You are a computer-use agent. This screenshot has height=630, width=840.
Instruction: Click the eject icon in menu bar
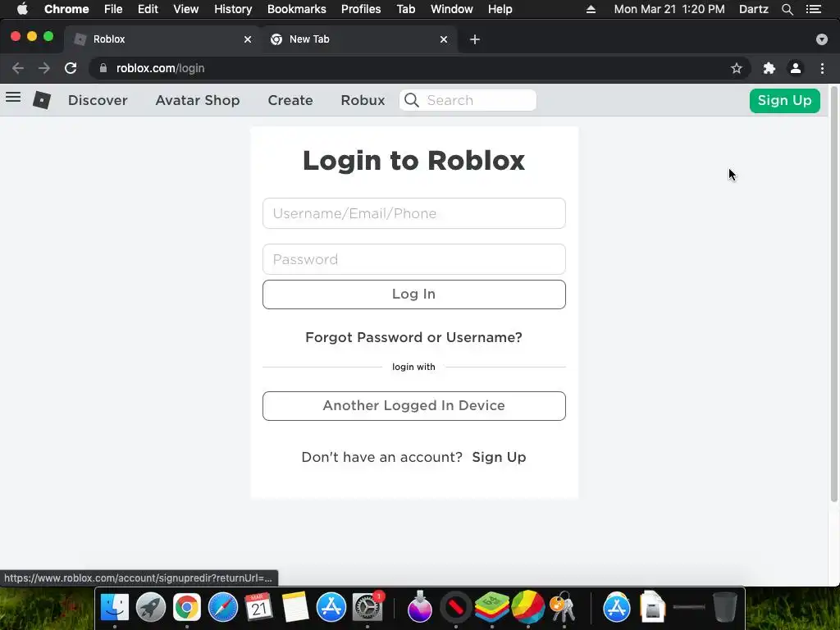(591, 9)
